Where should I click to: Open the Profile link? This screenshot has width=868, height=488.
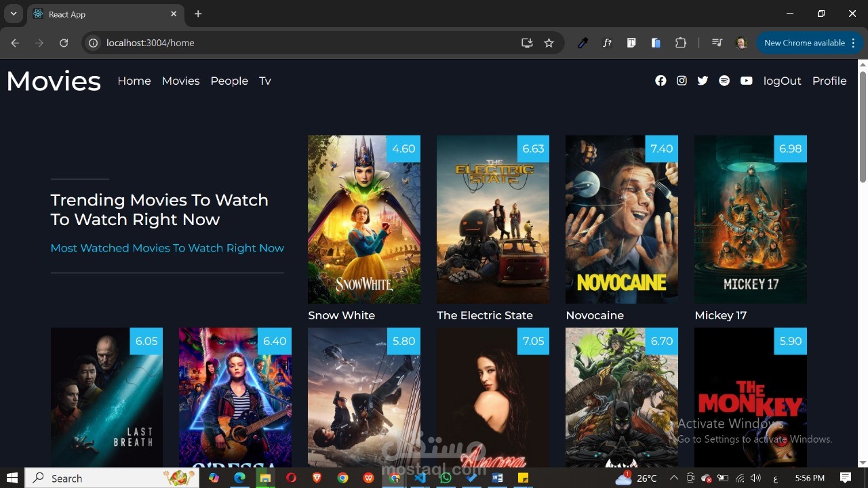pyautogui.click(x=829, y=81)
